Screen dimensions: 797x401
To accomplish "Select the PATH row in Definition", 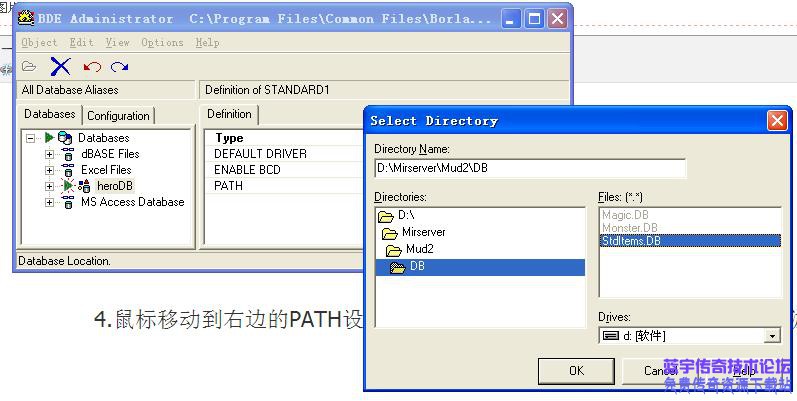I will [228, 186].
